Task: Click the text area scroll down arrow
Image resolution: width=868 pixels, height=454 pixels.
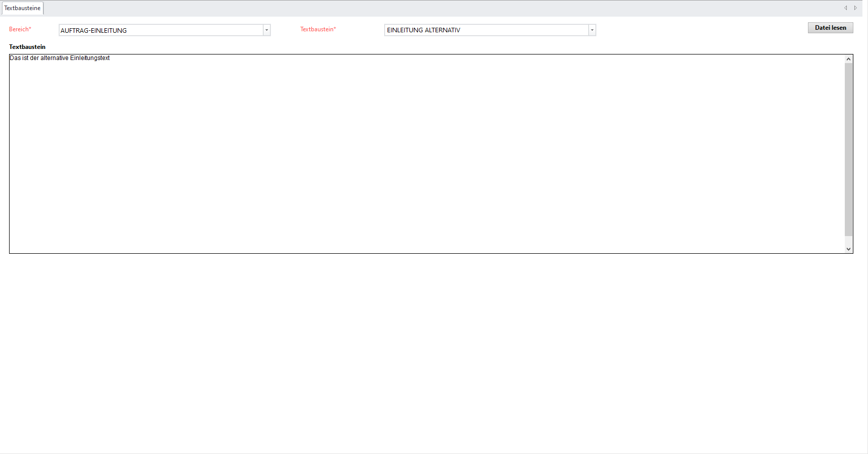Action: point(848,249)
